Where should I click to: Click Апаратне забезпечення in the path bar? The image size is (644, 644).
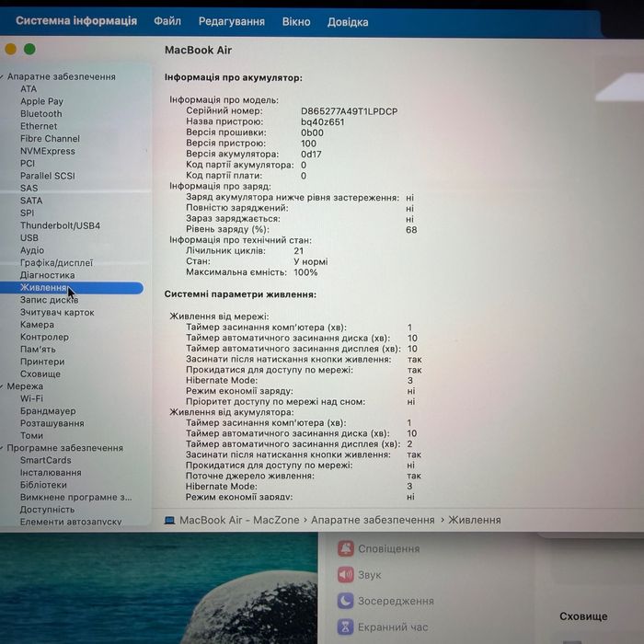pos(373,520)
